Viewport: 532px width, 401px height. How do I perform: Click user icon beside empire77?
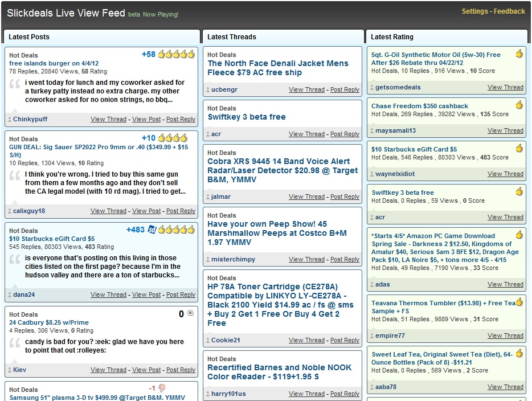pyautogui.click(x=372, y=336)
